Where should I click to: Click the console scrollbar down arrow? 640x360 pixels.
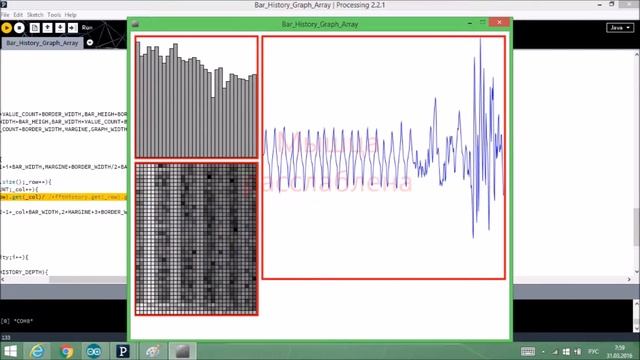click(x=637, y=329)
